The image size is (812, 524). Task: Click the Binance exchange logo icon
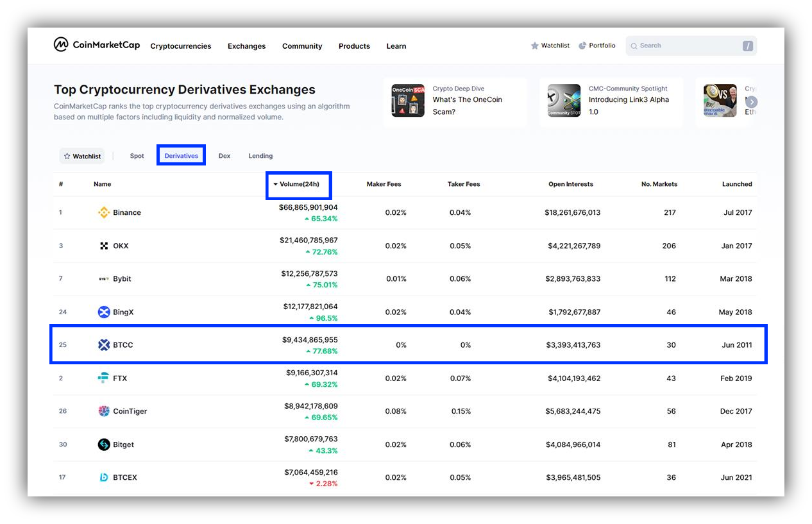click(103, 212)
